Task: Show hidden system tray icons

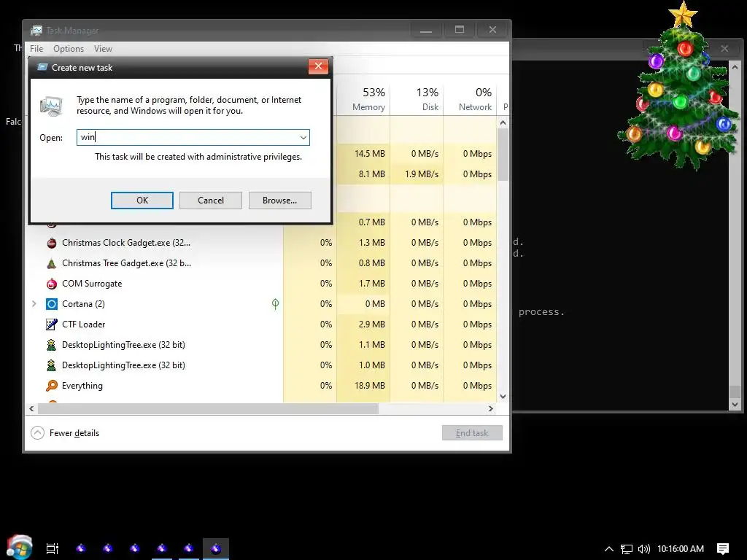Action: click(x=609, y=549)
